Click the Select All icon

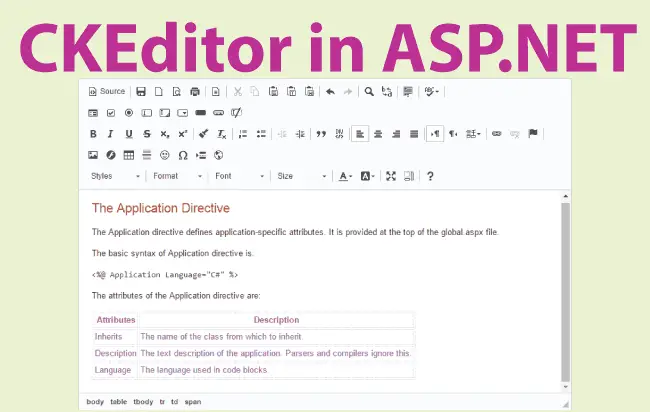(408, 92)
